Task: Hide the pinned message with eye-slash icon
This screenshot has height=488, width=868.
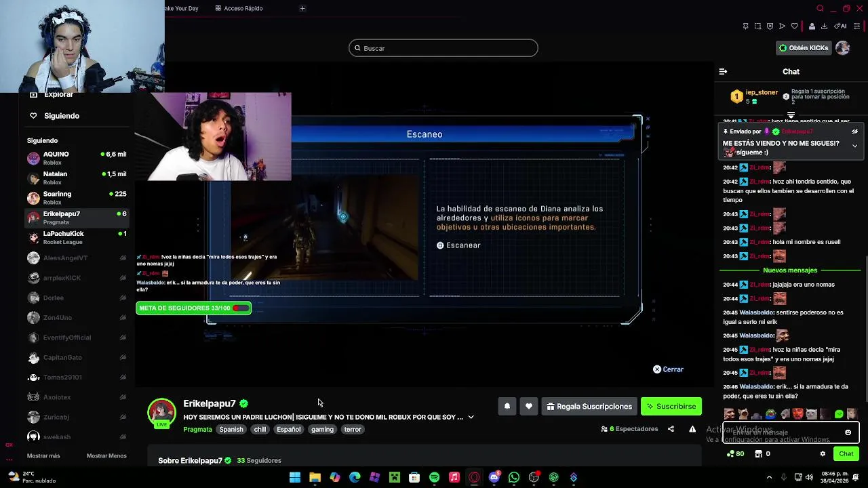Action: pyautogui.click(x=854, y=131)
